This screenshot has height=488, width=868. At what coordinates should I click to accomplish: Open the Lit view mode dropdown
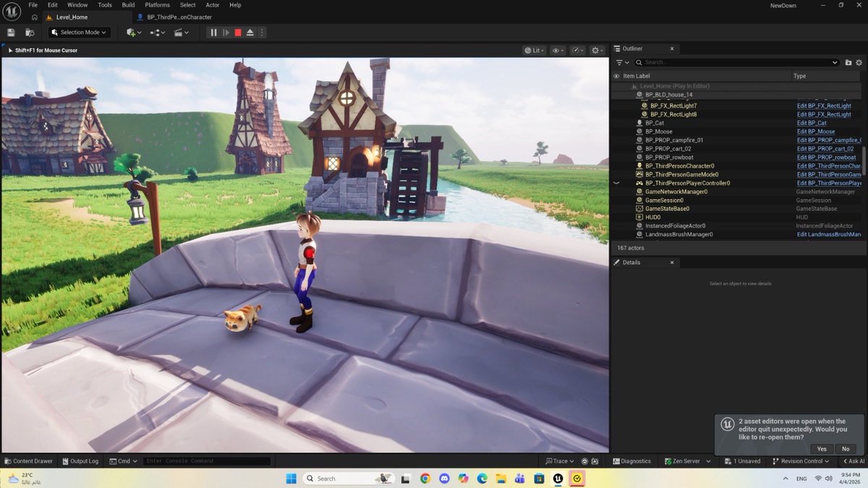point(534,51)
